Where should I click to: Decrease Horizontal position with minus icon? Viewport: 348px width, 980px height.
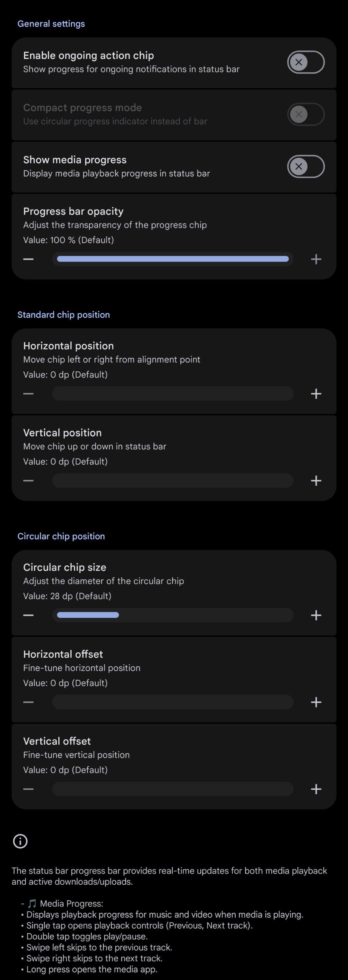coord(28,394)
